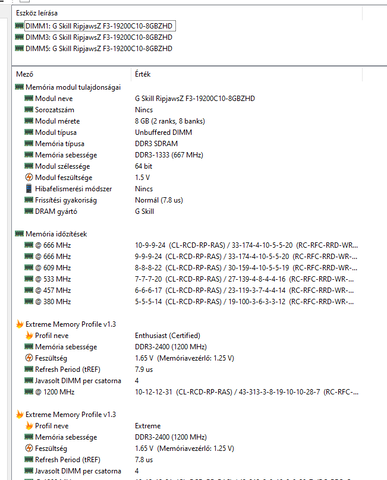The image size is (387, 480).
Task: Click icon beside Sorozatszám
Action: tap(29, 110)
